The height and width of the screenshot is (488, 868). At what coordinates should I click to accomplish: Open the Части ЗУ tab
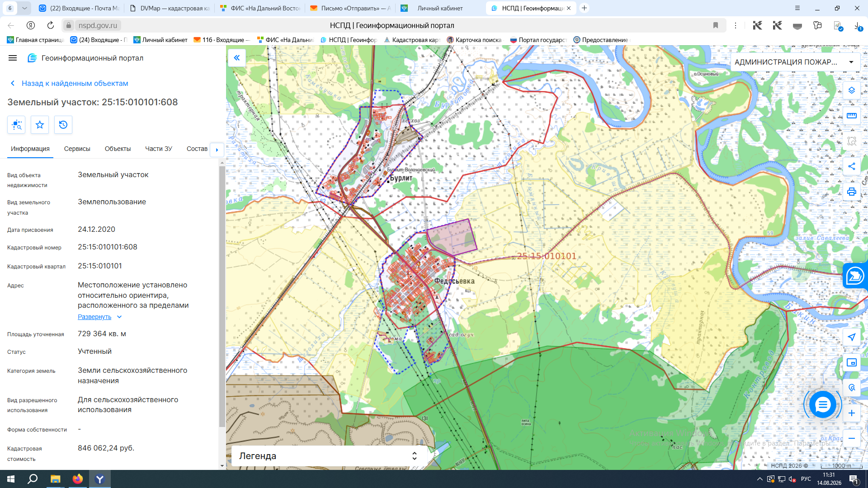point(159,149)
